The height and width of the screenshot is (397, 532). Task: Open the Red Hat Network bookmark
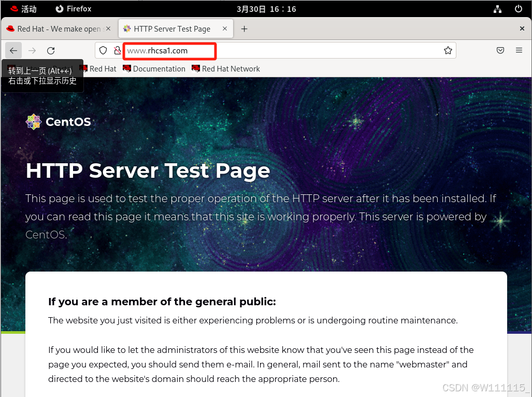(x=226, y=69)
